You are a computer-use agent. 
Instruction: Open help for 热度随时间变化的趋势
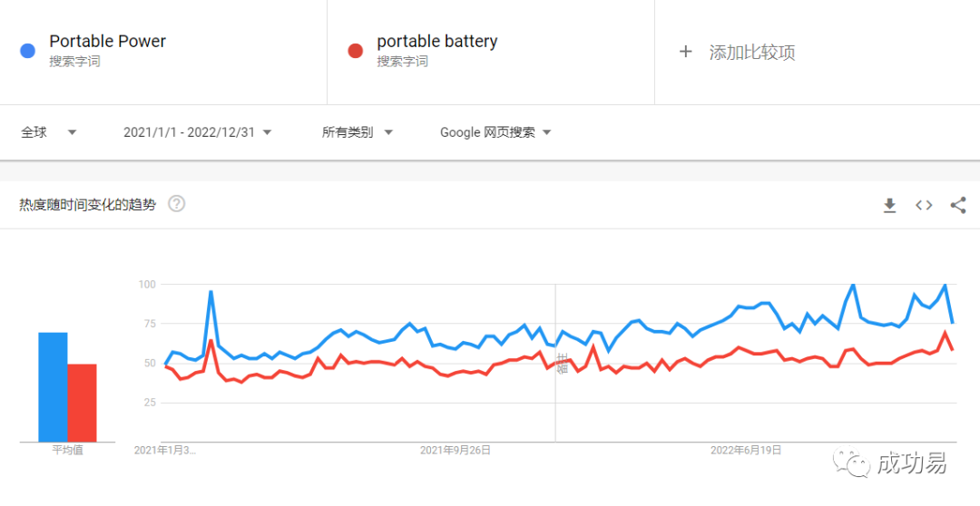coord(177,204)
